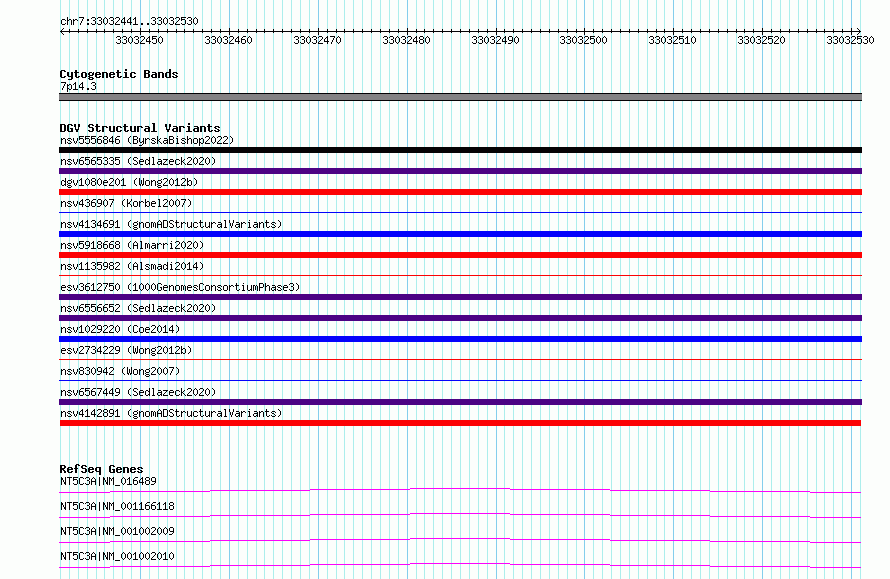
Task: Click the thin red nsv1135982 variant line
Action: [460, 276]
